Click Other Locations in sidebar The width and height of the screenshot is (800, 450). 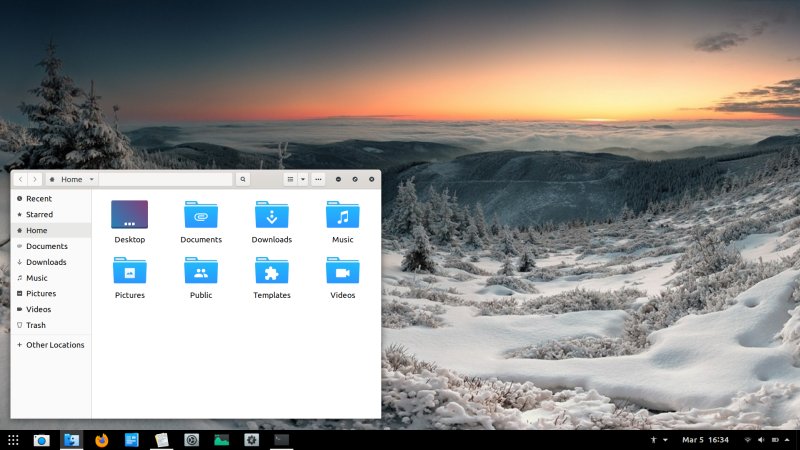(x=55, y=345)
